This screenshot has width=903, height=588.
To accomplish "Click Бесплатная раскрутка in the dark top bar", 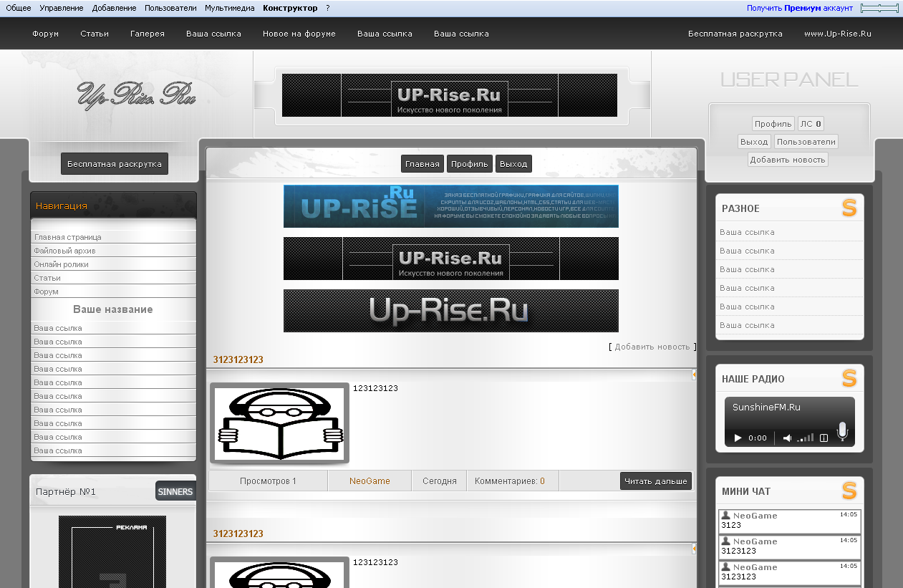I will 735,34.
